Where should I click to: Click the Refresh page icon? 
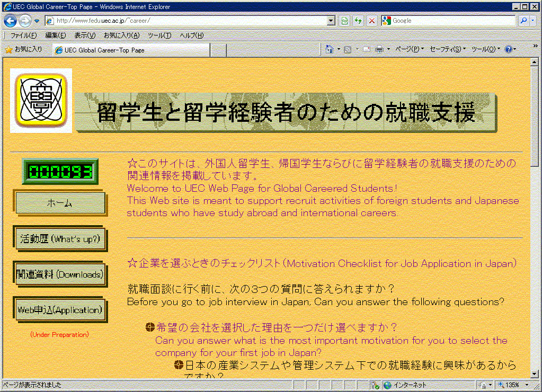click(x=359, y=21)
